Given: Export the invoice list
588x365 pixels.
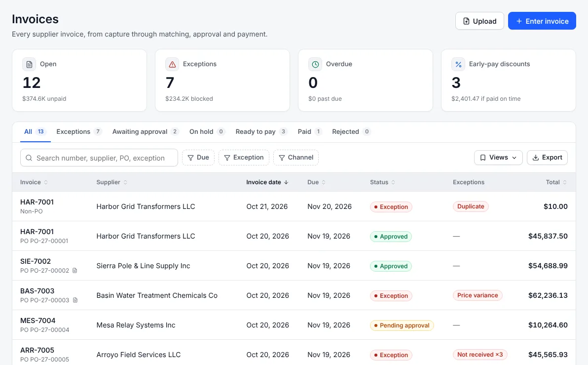Looking at the screenshot, I should (x=547, y=158).
